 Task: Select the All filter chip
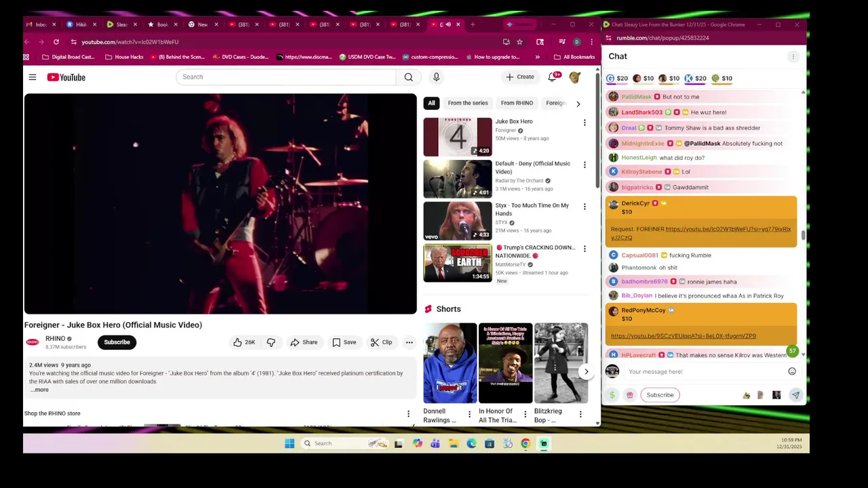pyautogui.click(x=431, y=103)
